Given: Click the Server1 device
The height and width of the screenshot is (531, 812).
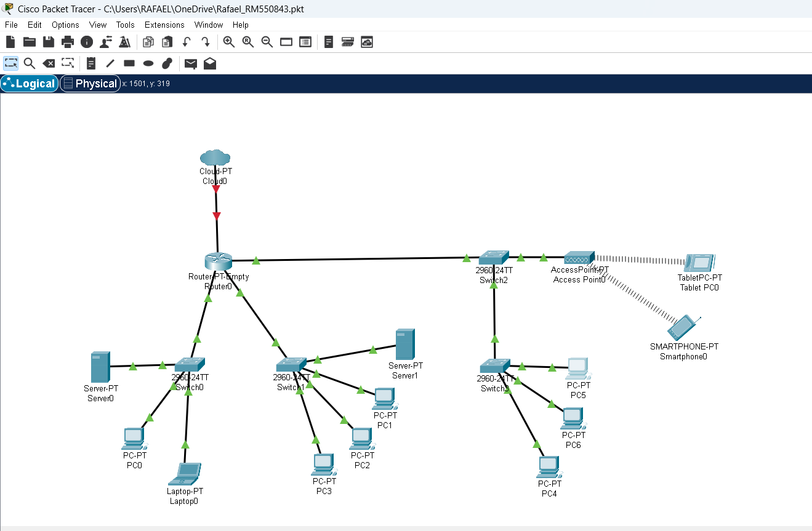Looking at the screenshot, I should coord(404,344).
